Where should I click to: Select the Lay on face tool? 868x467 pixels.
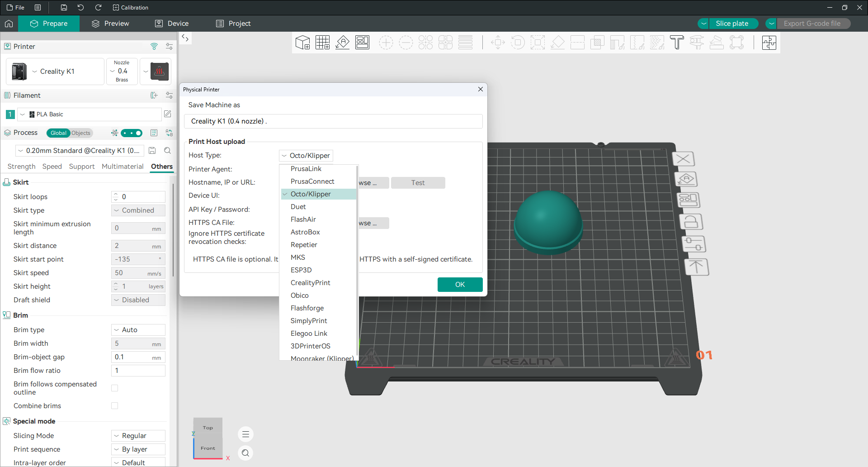(557, 43)
